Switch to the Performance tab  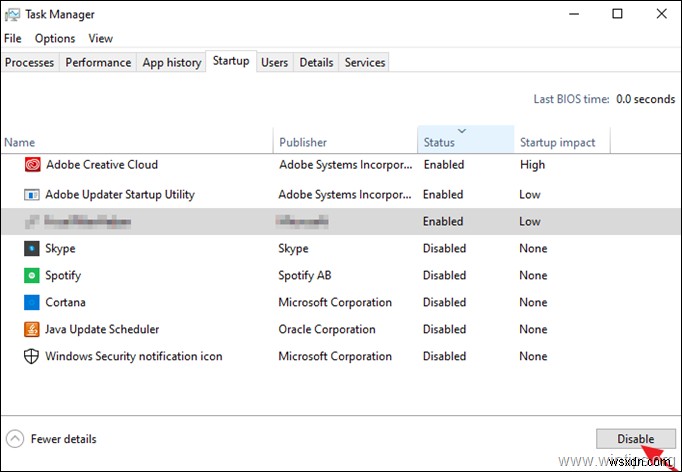point(98,63)
